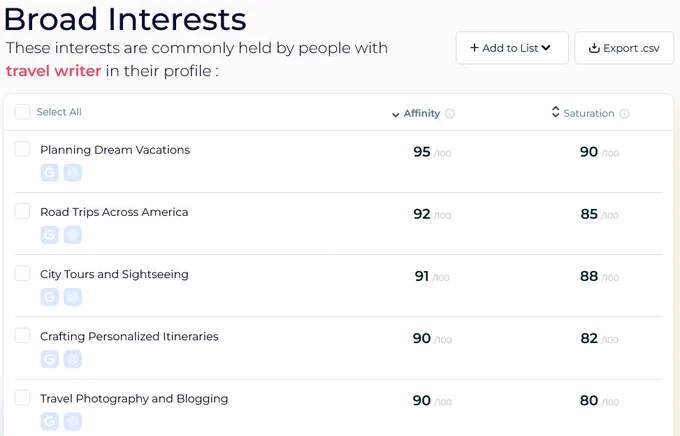Click ChatGPT icon under Planning Dream Vacations
680x436 pixels.
tap(72, 173)
